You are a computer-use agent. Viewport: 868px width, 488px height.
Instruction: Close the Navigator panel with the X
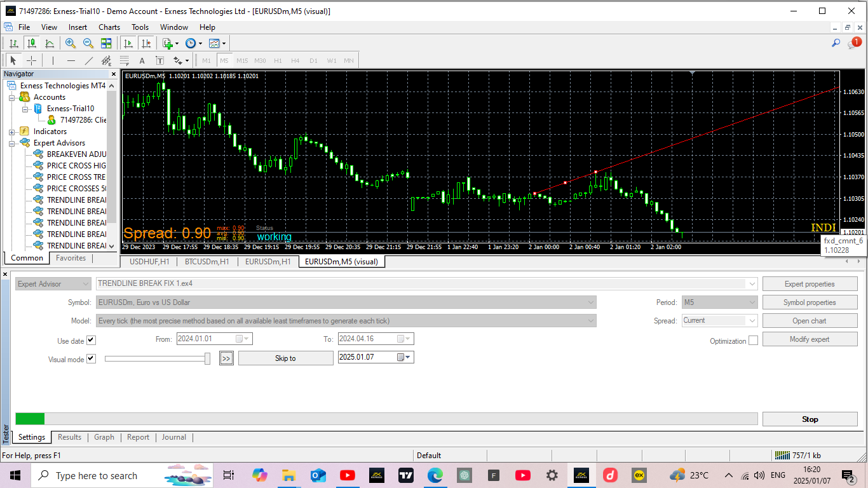tap(112, 74)
